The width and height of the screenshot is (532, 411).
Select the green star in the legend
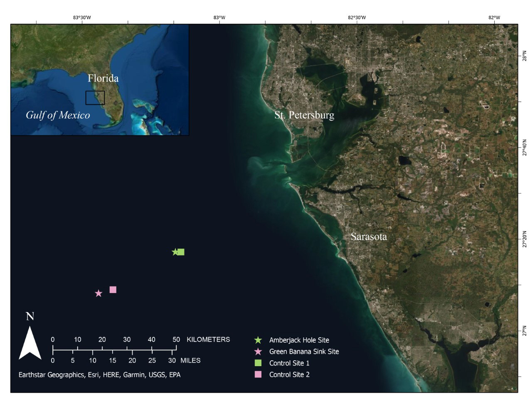coord(259,340)
